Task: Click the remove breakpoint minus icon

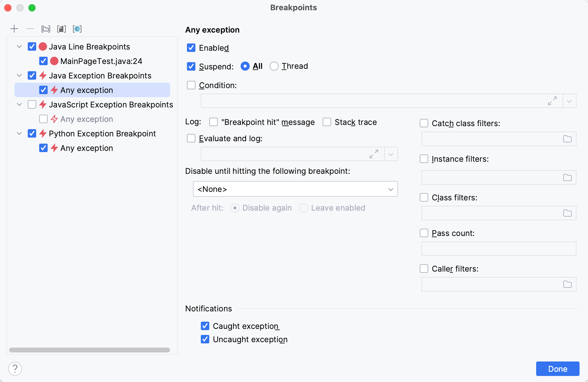Action: pyautogui.click(x=30, y=29)
